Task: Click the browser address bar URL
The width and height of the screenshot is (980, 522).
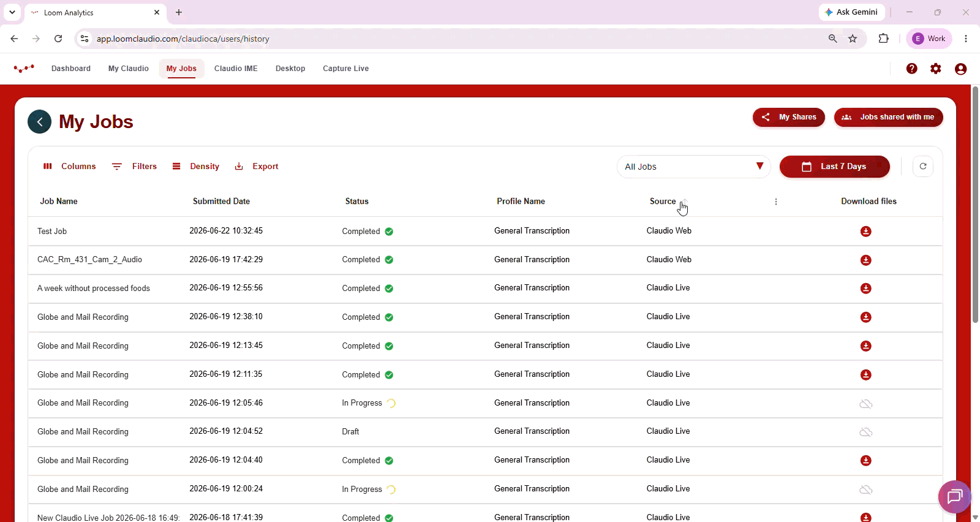Action: coord(183,39)
